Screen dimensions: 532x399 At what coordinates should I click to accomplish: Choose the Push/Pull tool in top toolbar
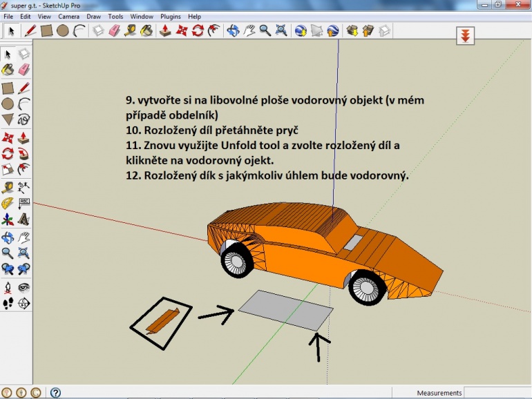click(x=165, y=31)
